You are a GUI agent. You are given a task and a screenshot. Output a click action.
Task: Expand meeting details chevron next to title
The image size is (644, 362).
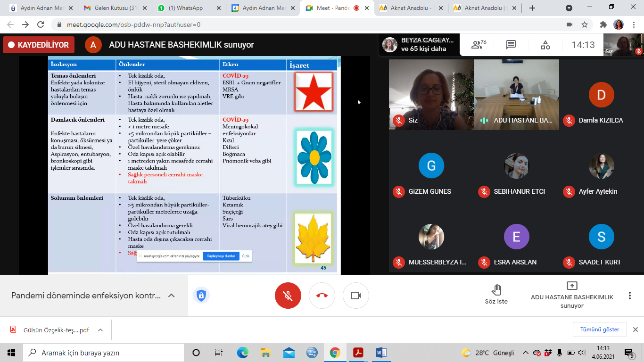(172, 296)
